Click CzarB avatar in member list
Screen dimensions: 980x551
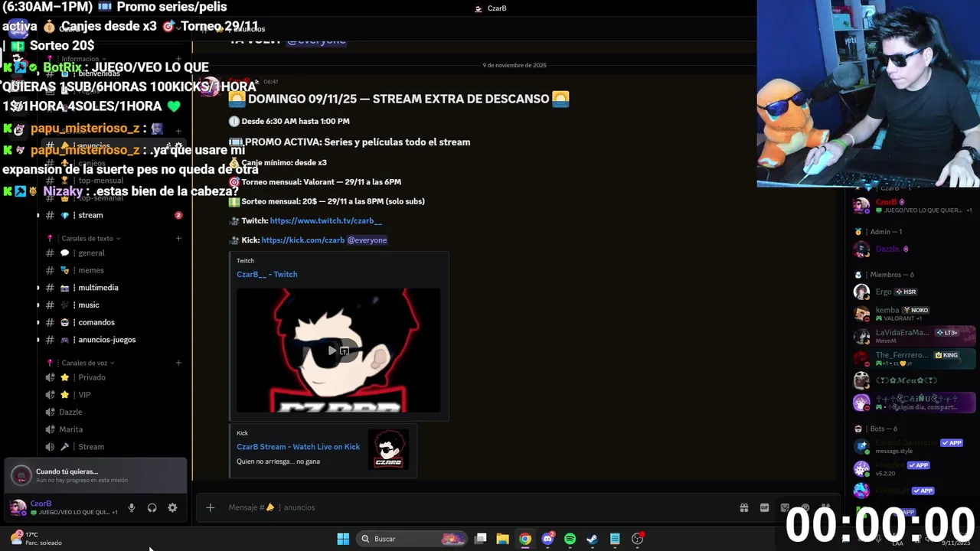861,205
